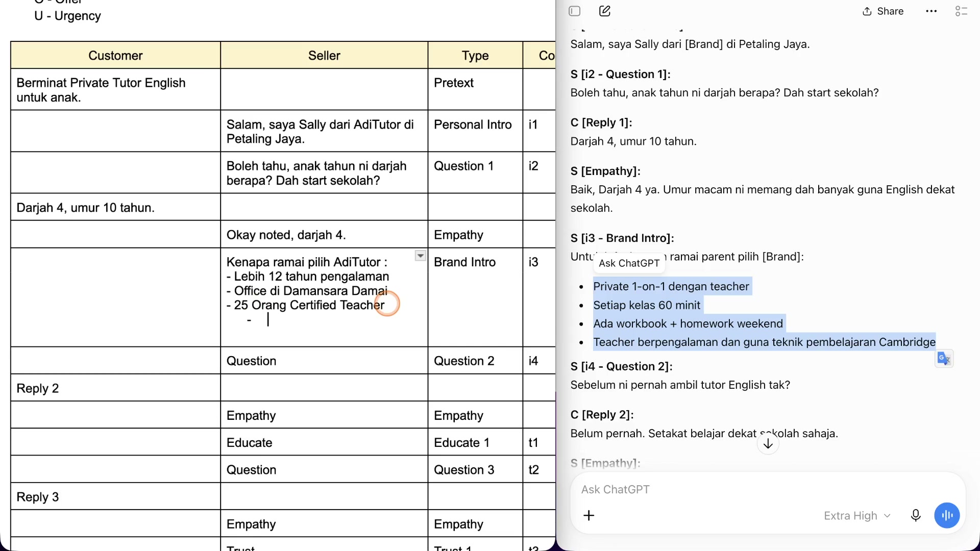Viewport: 980px width, 551px height.
Task: Select the Question 3 type cell
Action: pyautogui.click(x=475, y=469)
